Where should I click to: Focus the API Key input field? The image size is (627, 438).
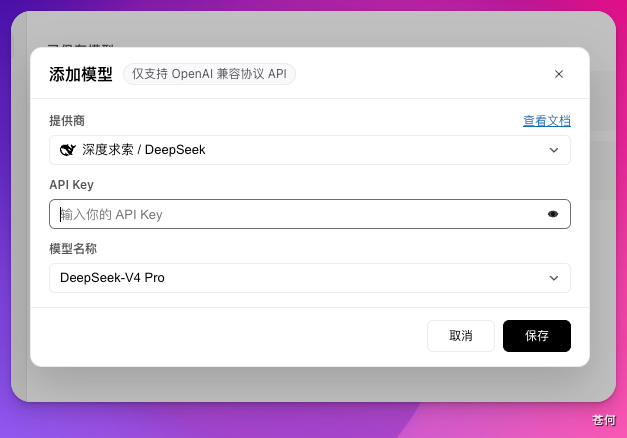(x=310, y=214)
